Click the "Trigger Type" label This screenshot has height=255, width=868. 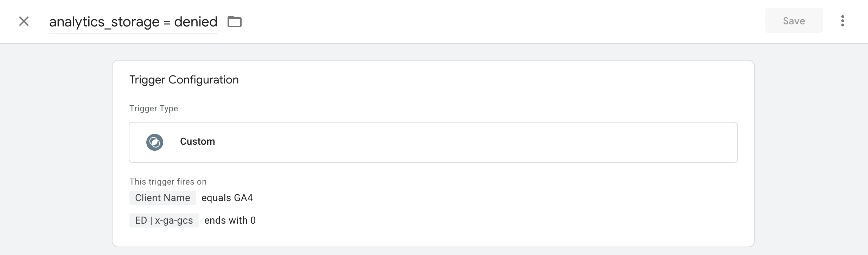[154, 108]
